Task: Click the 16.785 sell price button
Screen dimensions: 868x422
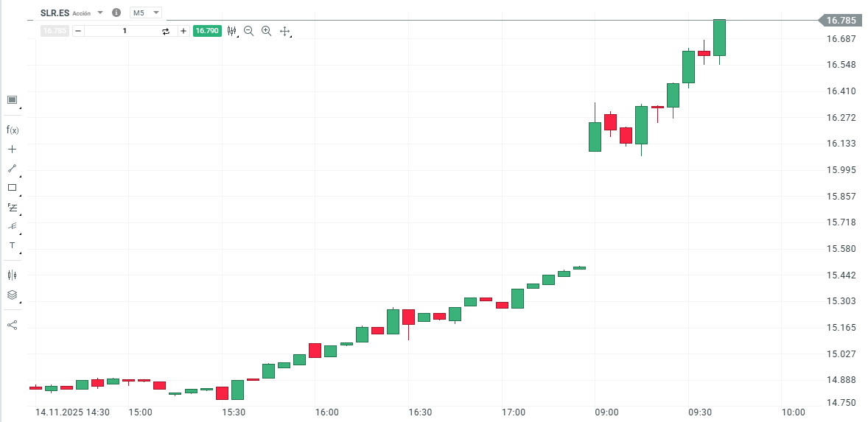Action: (x=55, y=31)
